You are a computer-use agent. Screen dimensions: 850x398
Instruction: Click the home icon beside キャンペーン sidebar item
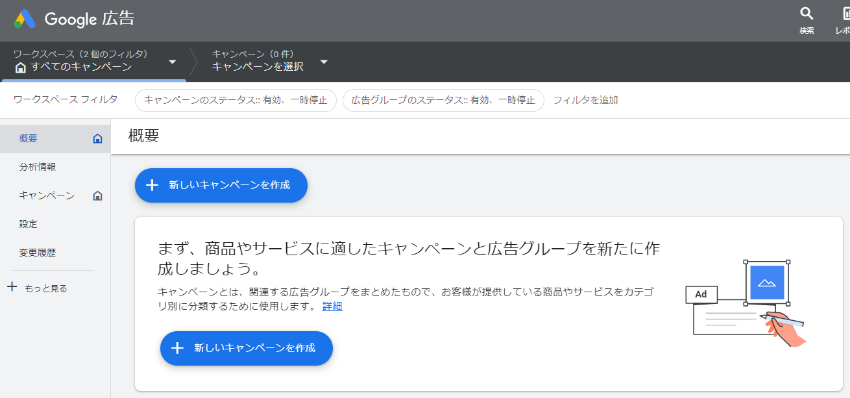[x=98, y=196]
